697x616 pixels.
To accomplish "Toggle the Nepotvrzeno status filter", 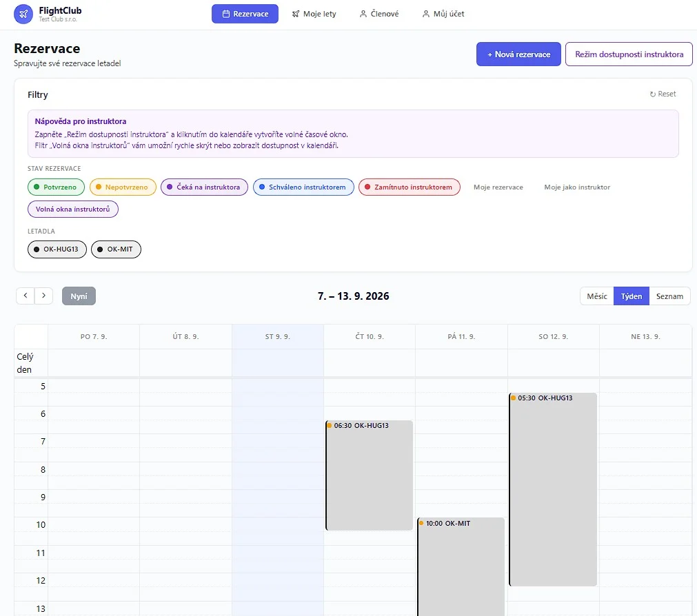I will click(123, 187).
